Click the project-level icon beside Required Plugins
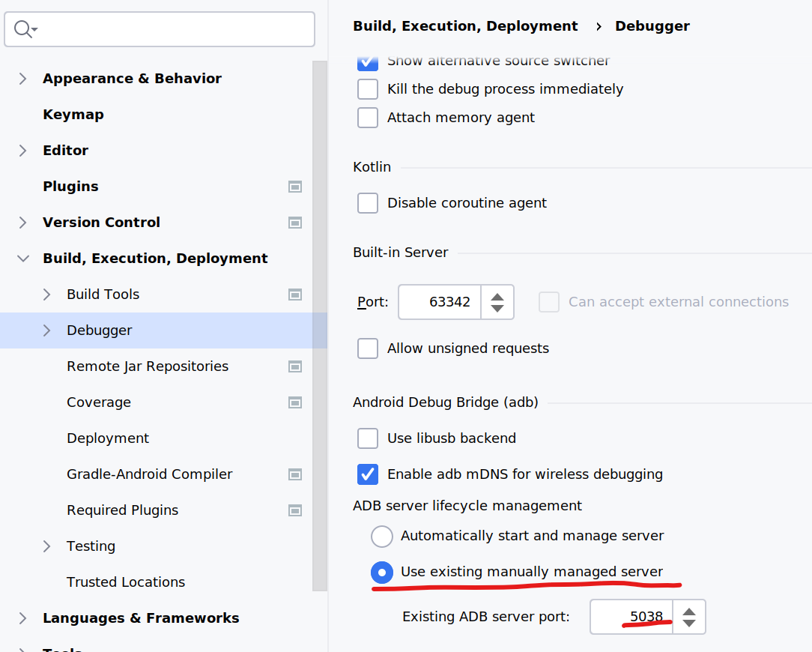The width and height of the screenshot is (812, 652). [295, 510]
